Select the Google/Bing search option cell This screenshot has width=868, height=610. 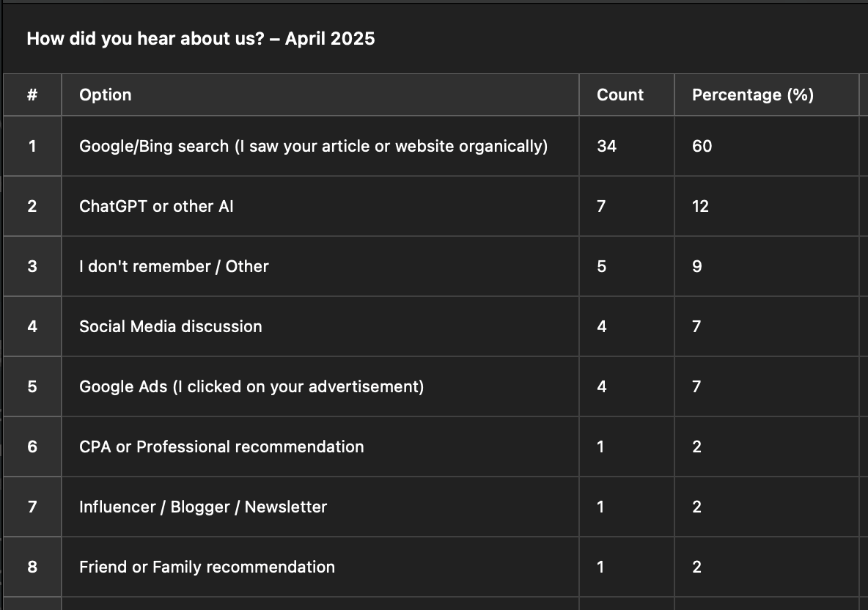coord(313,146)
